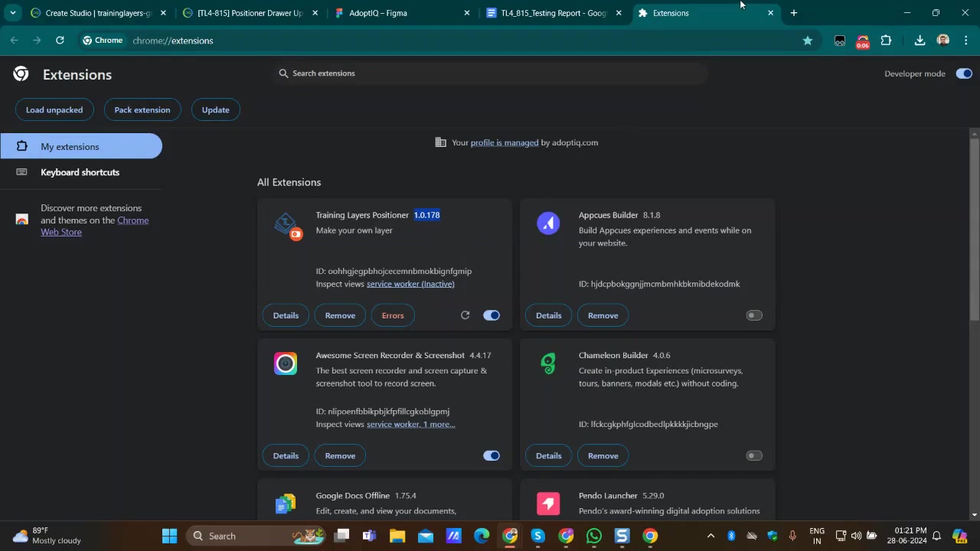
Task: Open the service worker (Inactive) link
Action: pyautogui.click(x=410, y=284)
